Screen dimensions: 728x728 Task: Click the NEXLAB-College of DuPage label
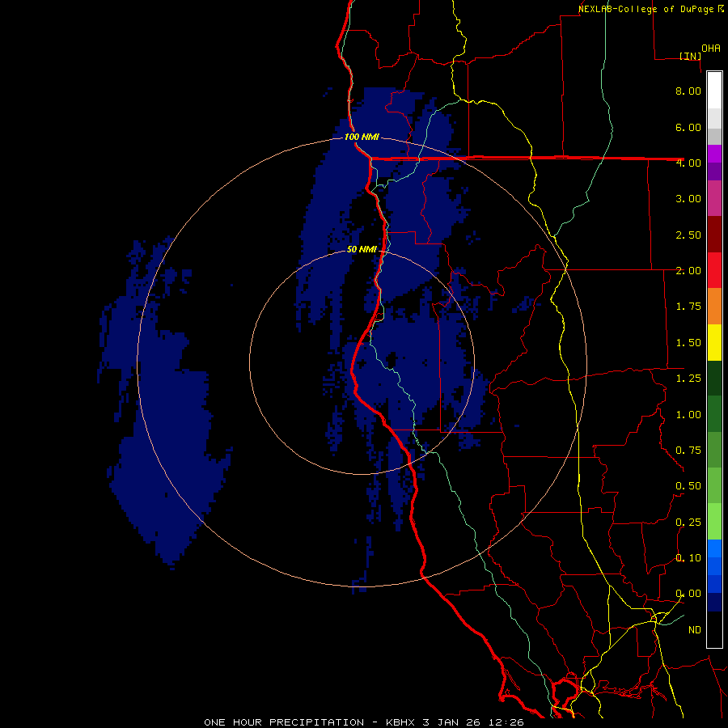(645, 9)
